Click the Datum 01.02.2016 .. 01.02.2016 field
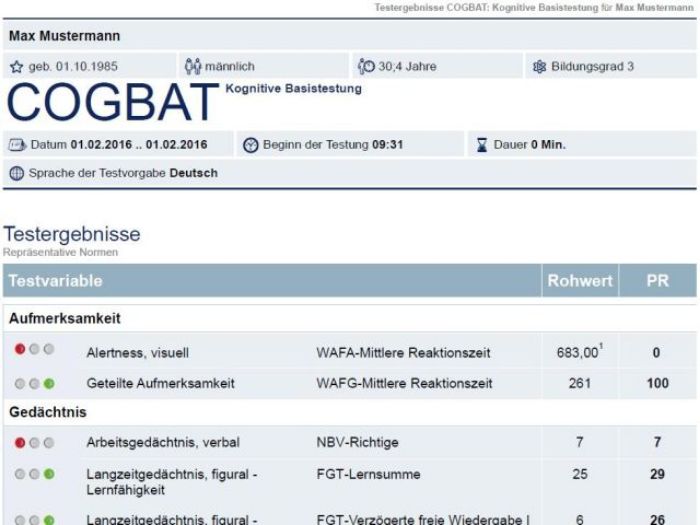Image resolution: width=700 pixels, height=525 pixels. (x=119, y=145)
